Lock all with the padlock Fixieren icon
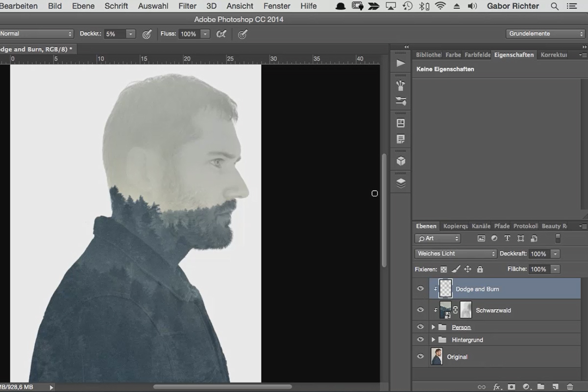The width and height of the screenshot is (588, 392). 480,269
